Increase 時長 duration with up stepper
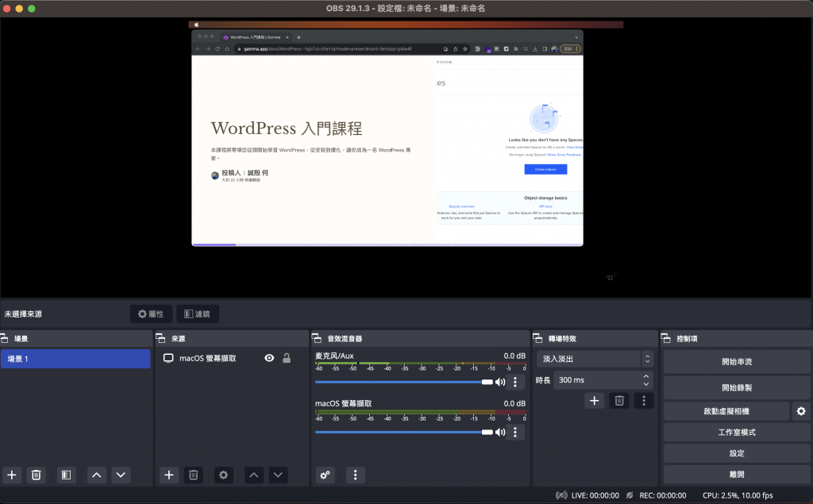This screenshot has width=813, height=504. tap(646, 376)
